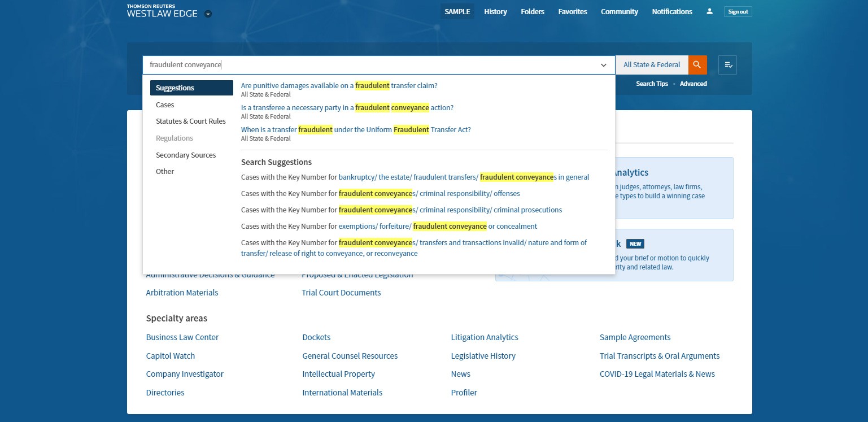The image size is (868, 422).
Task: Open Capitol Watch specialty area
Action: pyautogui.click(x=170, y=356)
